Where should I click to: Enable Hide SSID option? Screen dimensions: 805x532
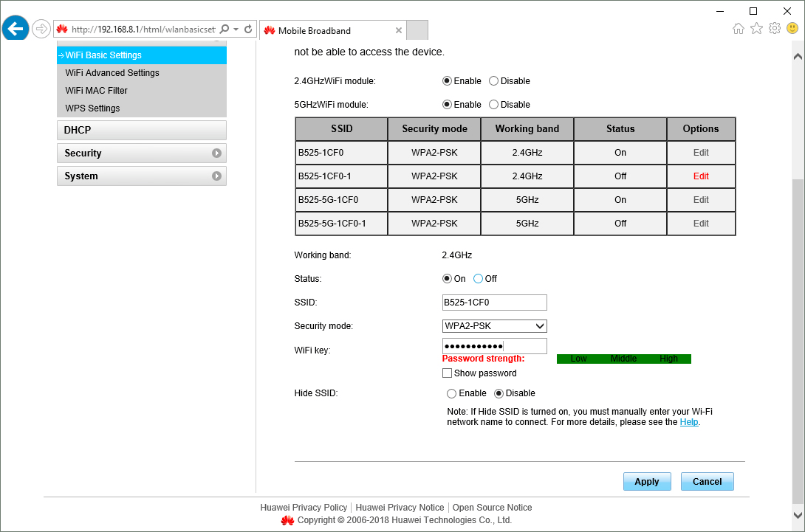click(451, 393)
